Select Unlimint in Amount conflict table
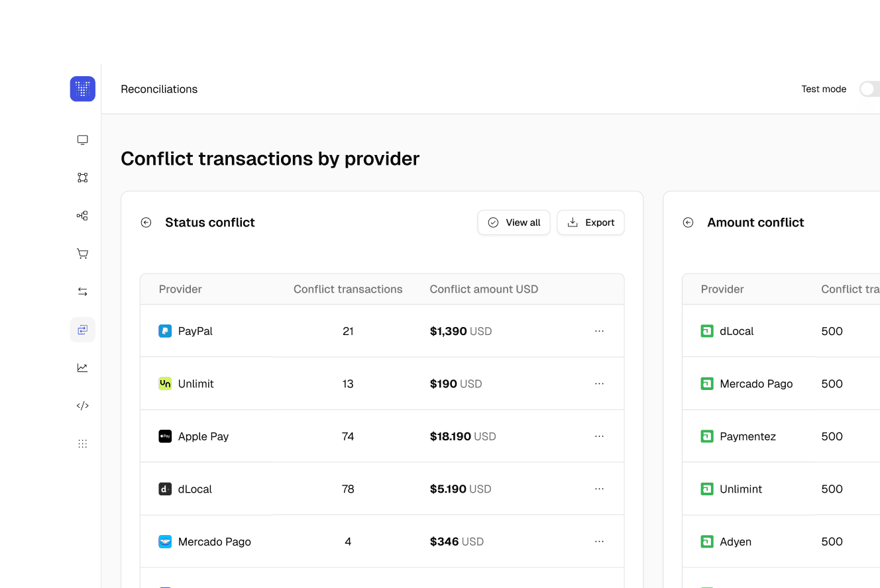 [741, 489]
